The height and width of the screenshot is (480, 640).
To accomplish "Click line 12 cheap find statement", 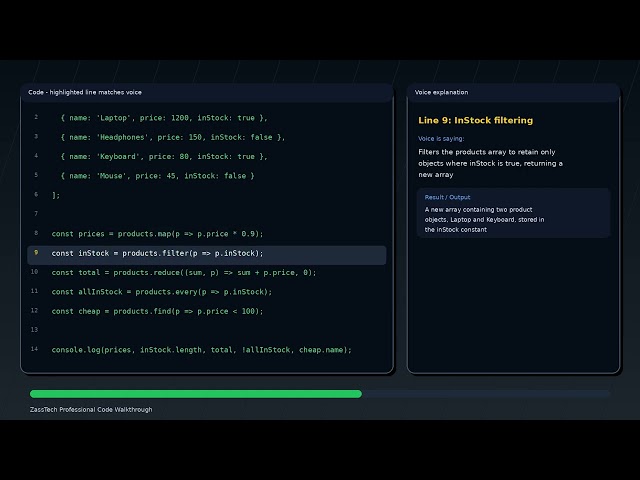I will [158, 311].
